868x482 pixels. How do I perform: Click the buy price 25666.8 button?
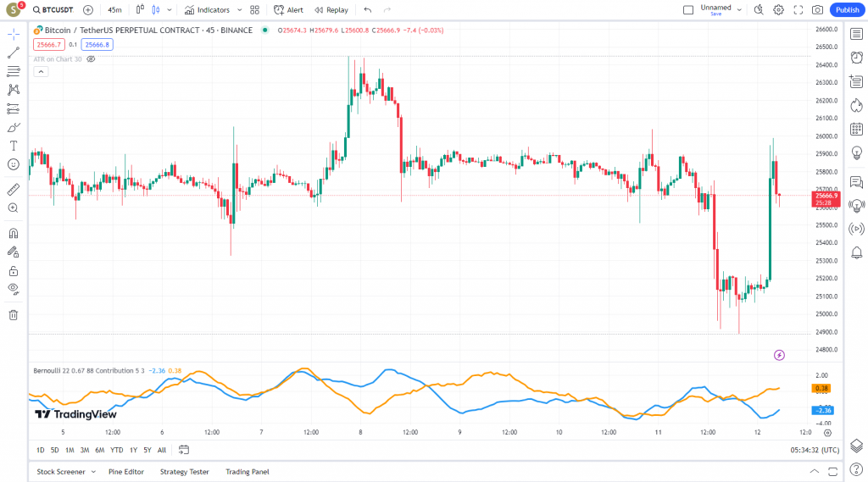pos(97,45)
